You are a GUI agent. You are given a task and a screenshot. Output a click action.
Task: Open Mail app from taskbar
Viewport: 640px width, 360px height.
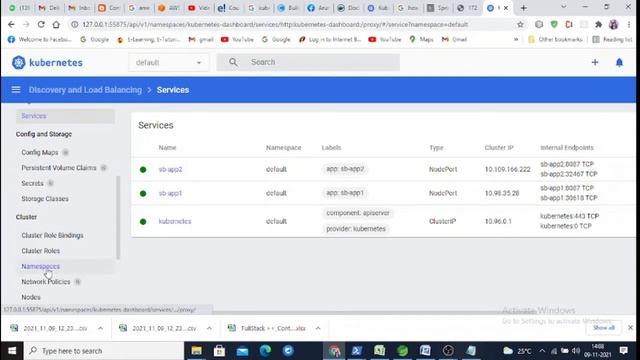click(242, 351)
